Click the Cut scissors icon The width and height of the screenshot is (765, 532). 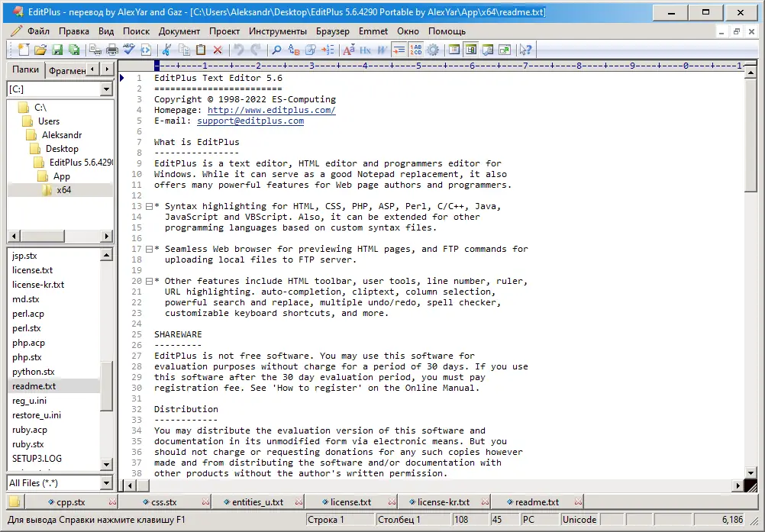(167, 50)
